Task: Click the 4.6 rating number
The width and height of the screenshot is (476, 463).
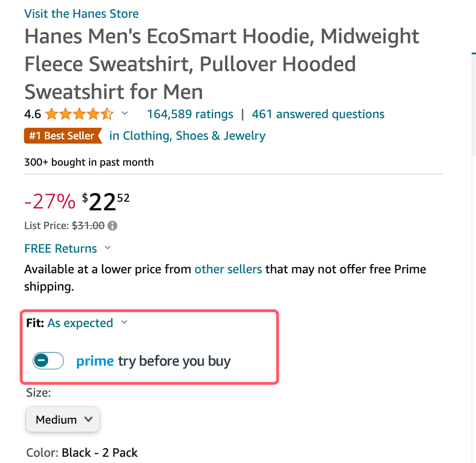Action: click(x=33, y=114)
